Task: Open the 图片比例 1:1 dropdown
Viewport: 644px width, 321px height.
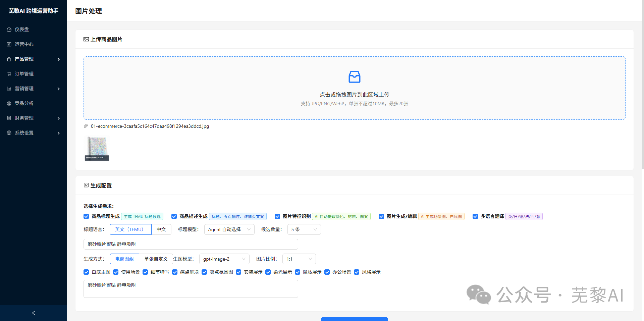Action: (299, 259)
